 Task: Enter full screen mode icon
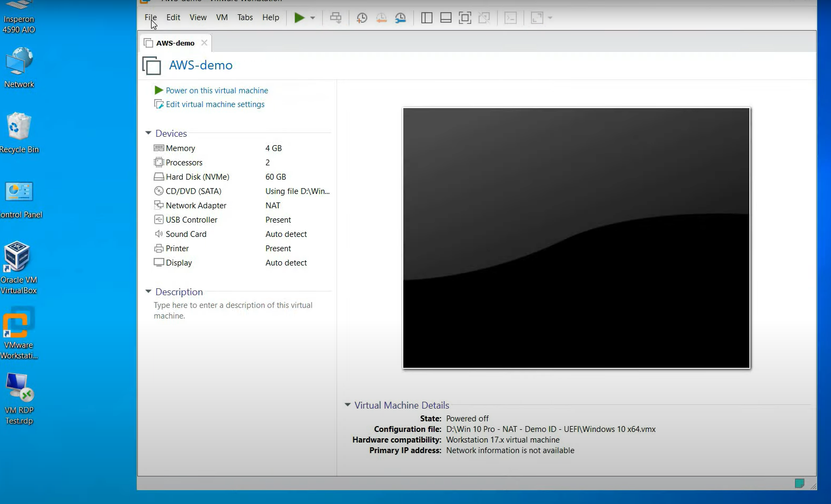[465, 17]
